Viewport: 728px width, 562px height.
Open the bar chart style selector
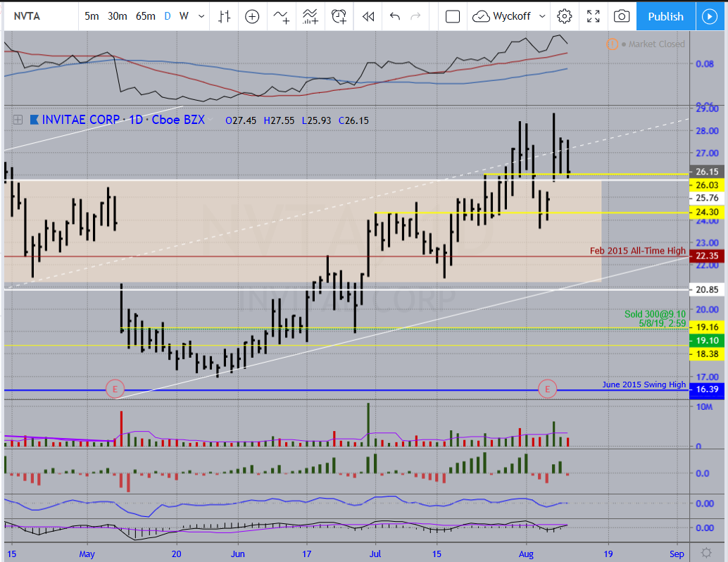click(x=225, y=16)
